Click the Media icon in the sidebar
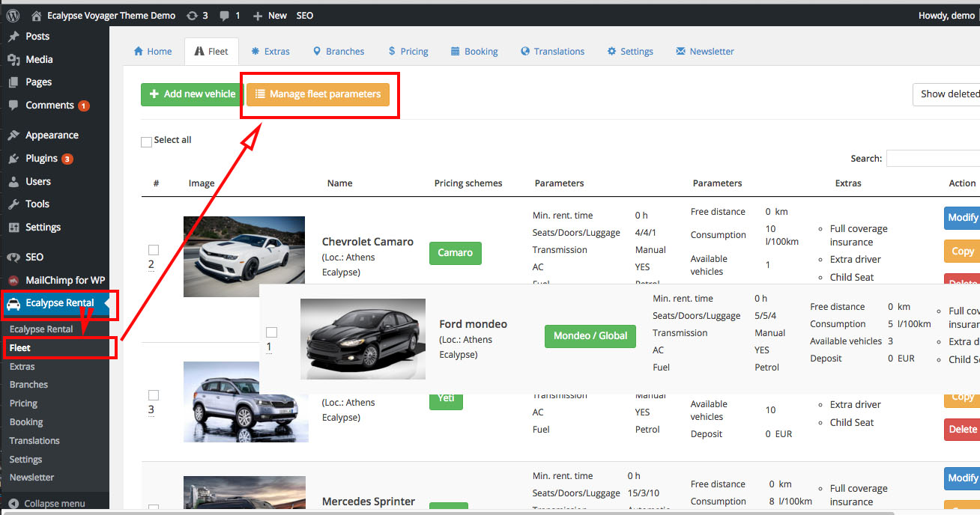The height and width of the screenshot is (515, 980). coord(13,60)
